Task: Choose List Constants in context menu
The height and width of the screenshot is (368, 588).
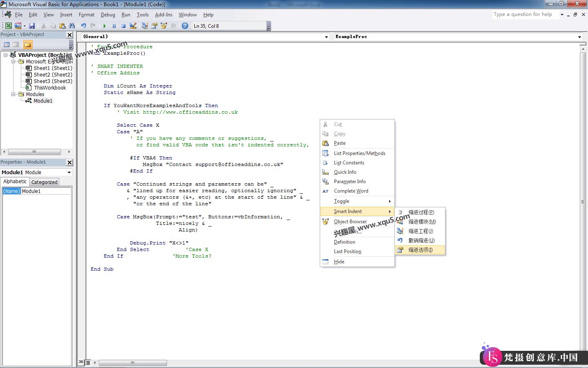Action: point(357,163)
